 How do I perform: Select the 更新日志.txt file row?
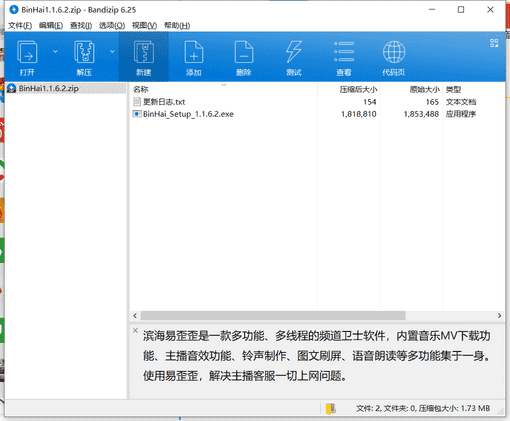pyautogui.click(x=317, y=102)
